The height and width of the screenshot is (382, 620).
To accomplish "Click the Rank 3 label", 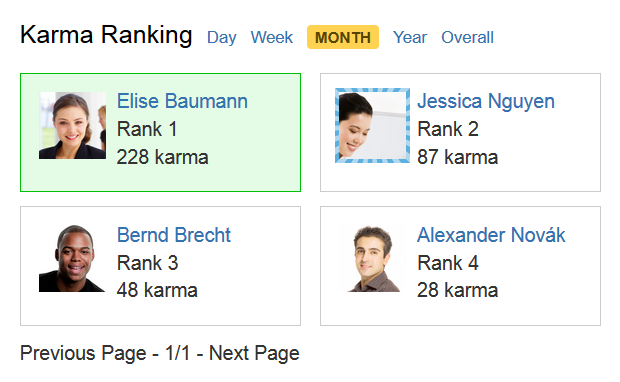I will [147, 263].
